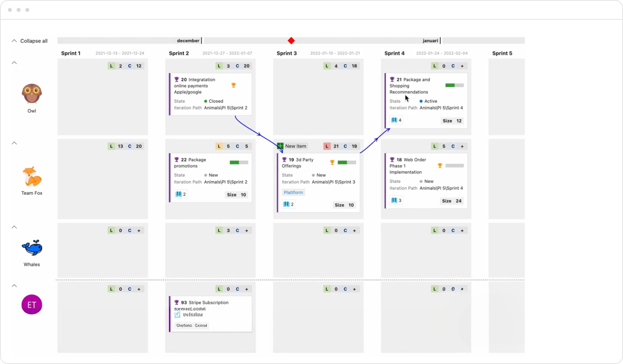Collapse the Whales team row
This screenshot has width=623, height=364.
coord(14,227)
